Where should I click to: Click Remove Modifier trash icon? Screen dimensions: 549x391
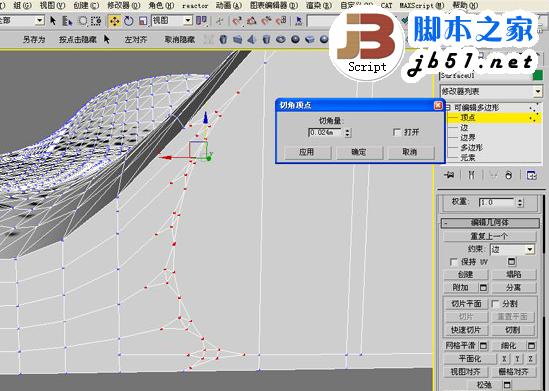tap(508, 175)
